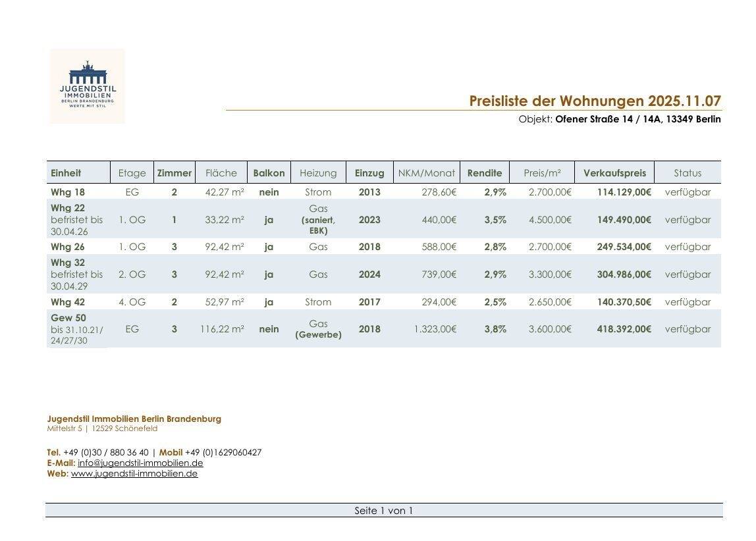Viewport: 756px width, 541px height.
Task: Open the www.jugendstil-immobilien.de website link
Action: 135,473
